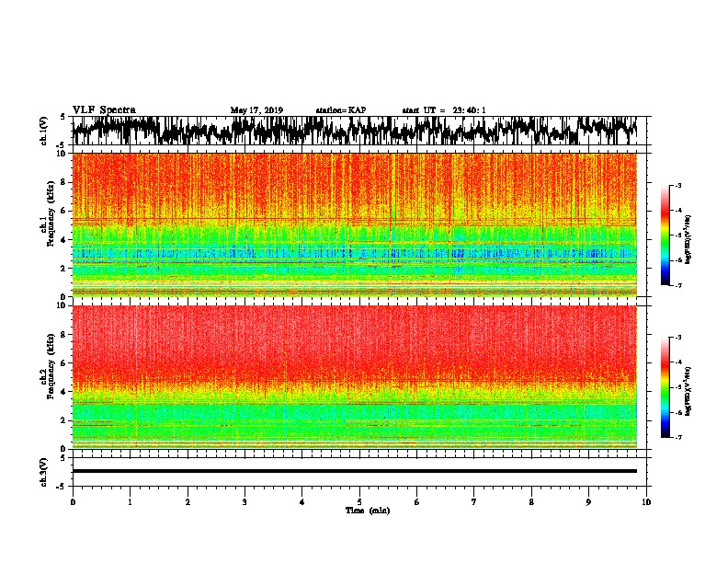Click the time axis tick label "7"
Viewport: 728px width, 563px height.
pos(474,502)
